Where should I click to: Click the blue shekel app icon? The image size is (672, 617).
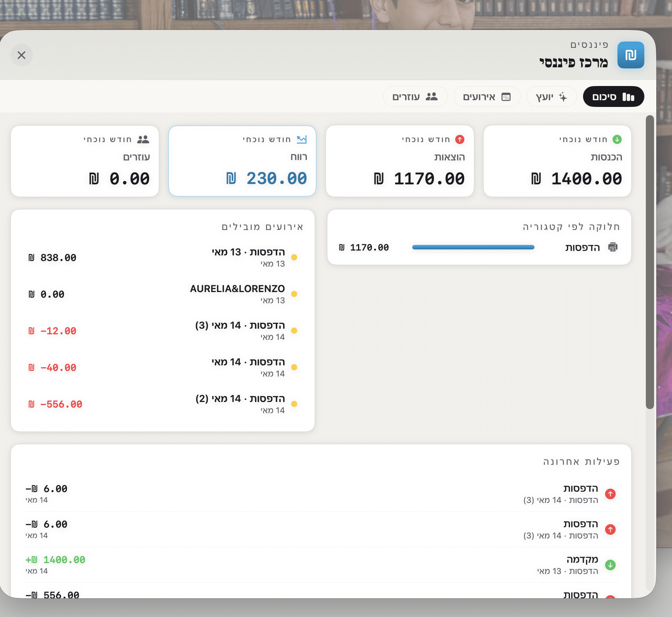[x=631, y=55]
